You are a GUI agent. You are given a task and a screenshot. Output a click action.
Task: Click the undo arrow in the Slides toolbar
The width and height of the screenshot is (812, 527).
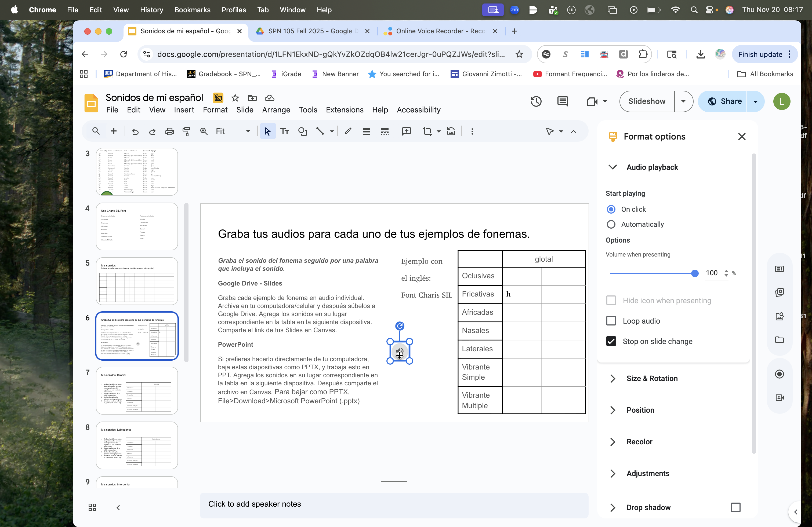click(x=135, y=131)
